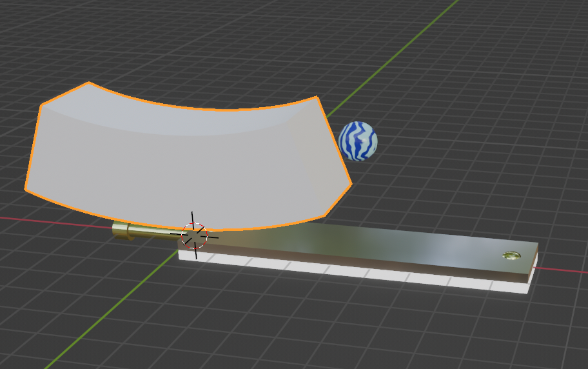Click top-left orange outline corner of curved block

89,83
